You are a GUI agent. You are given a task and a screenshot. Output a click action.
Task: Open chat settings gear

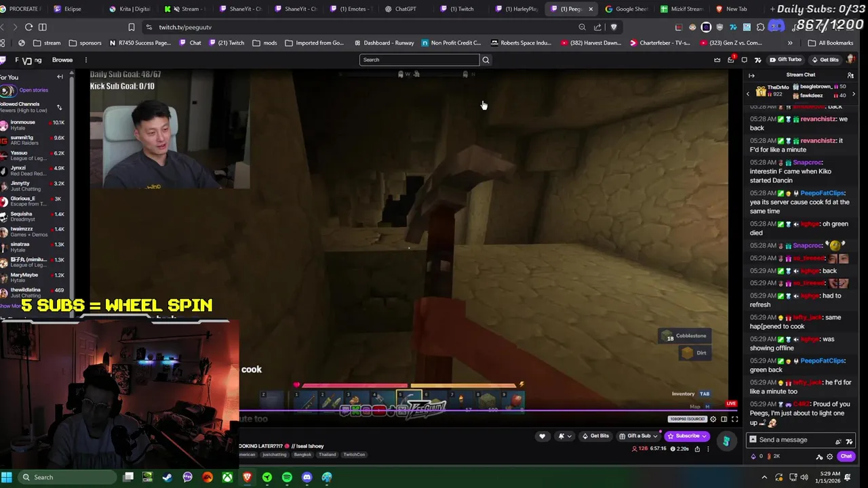pyautogui.click(x=829, y=456)
